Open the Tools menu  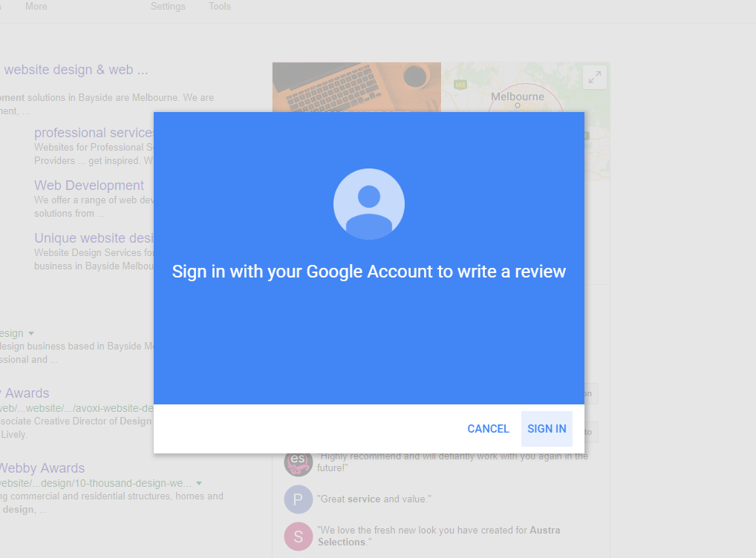[219, 6]
